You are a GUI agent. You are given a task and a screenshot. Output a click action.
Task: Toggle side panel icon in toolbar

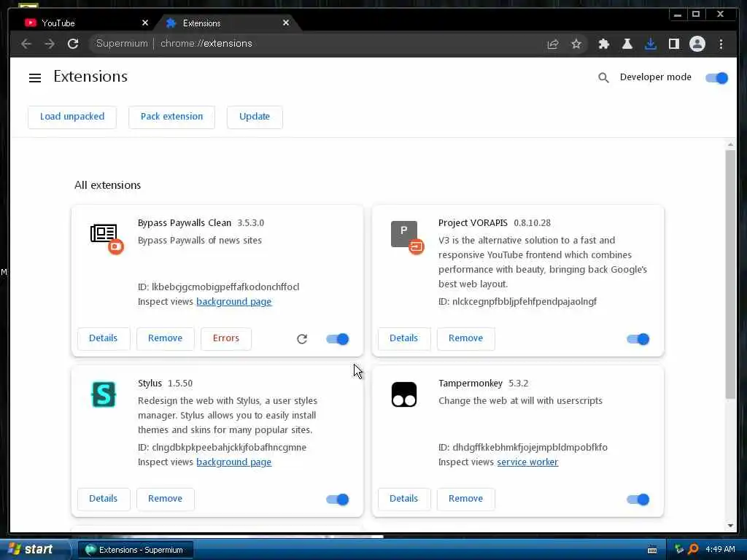click(x=673, y=44)
